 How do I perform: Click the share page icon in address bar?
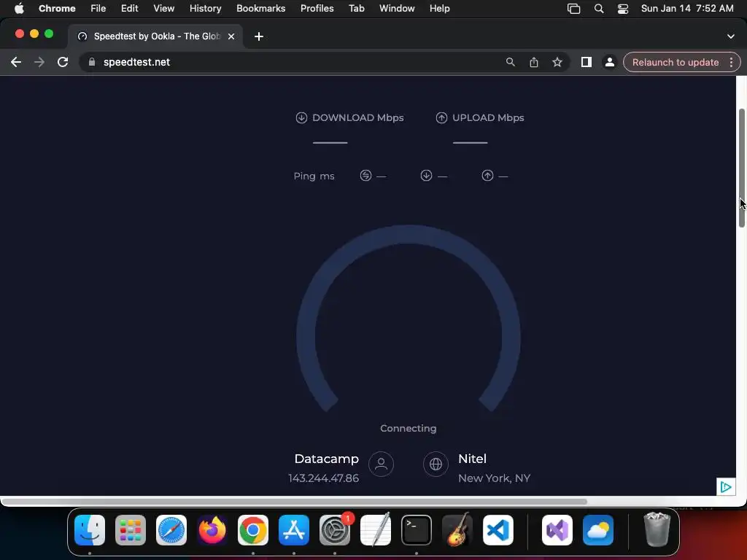pyautogui.click(x=533, y=62)
